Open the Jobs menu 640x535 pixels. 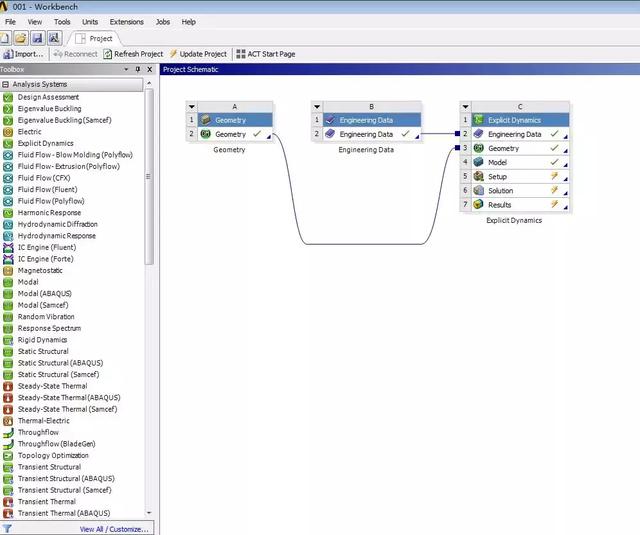pos(162,22)
